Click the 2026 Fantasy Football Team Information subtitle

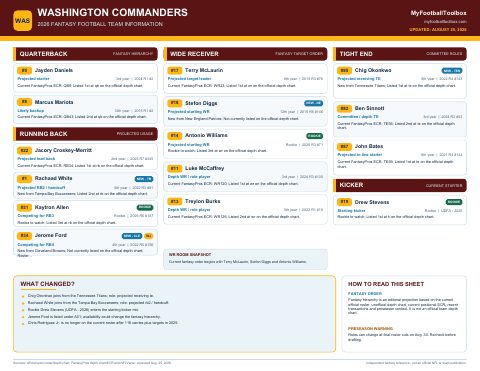click(100, 24)
